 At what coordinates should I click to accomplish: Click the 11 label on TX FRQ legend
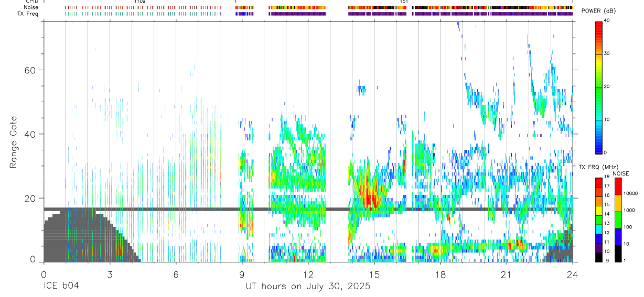coord(606,242)
